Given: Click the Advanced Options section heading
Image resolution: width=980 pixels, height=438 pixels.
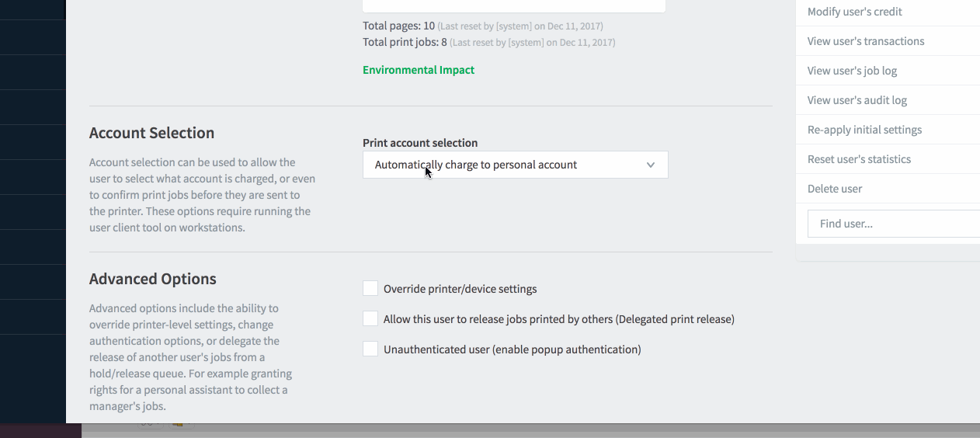Looking at the screenshot, I should 153,279.
